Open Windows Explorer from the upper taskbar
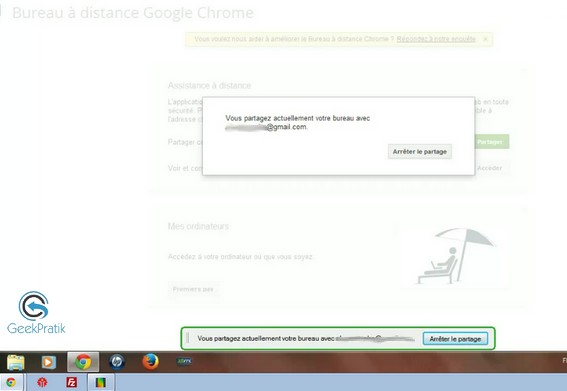Screen dimensions: 567x391 pos(16,362)
